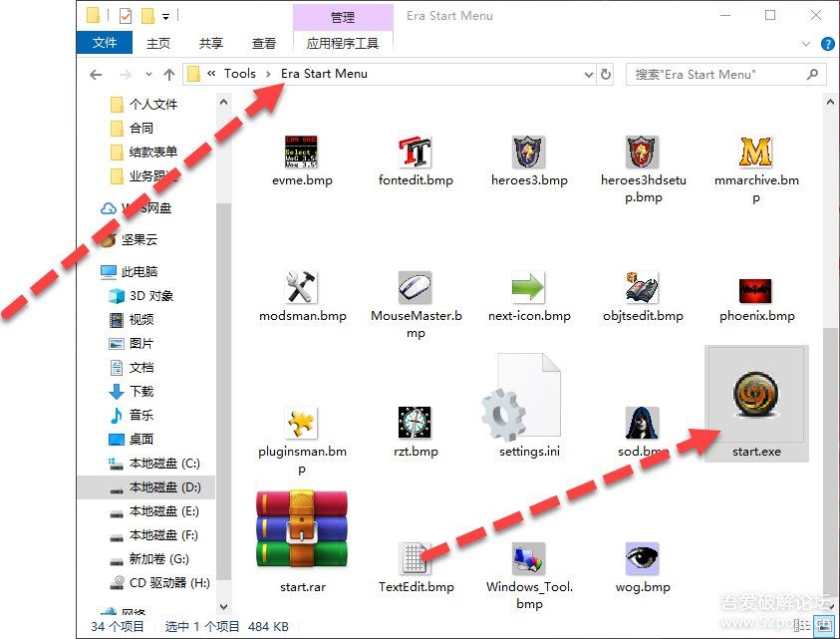Select the wog.bmp eye icon file

pyautogui.click(x=642, y=560)
